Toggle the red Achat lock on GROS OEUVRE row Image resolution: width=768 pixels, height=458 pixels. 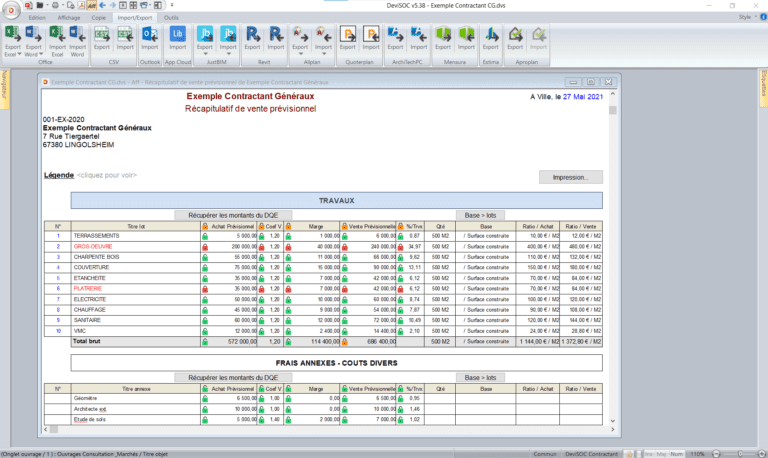[x=205, y=247]
